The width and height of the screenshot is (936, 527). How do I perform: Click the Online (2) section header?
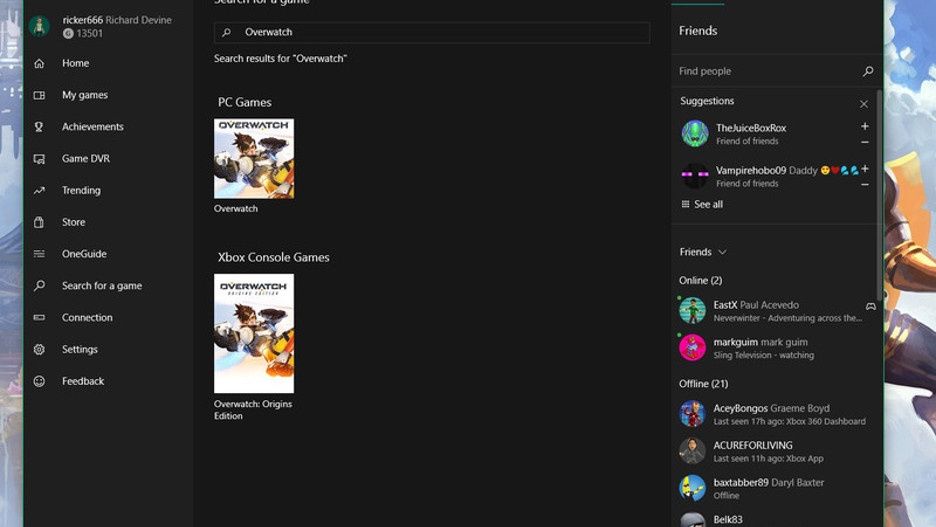(700, 280)
